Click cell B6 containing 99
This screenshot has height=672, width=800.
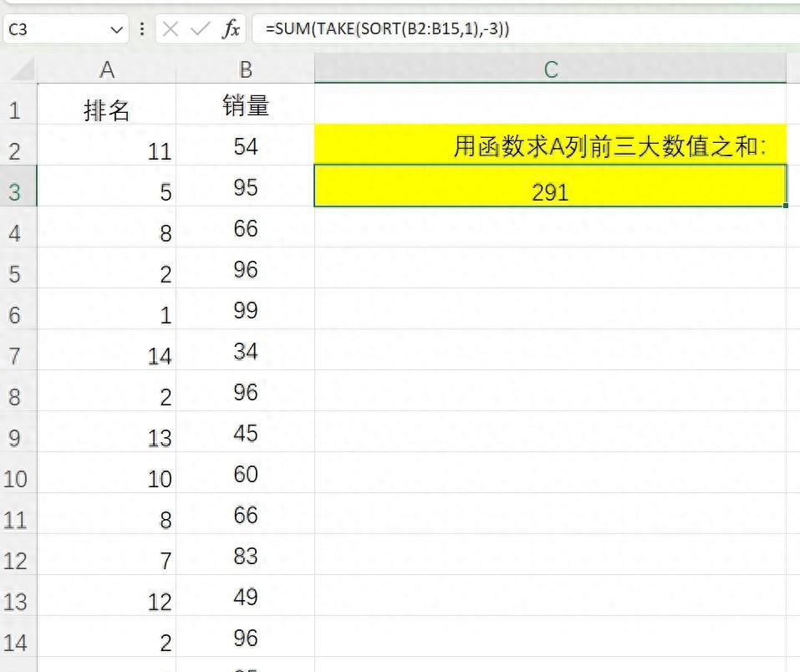click(246, 308)
